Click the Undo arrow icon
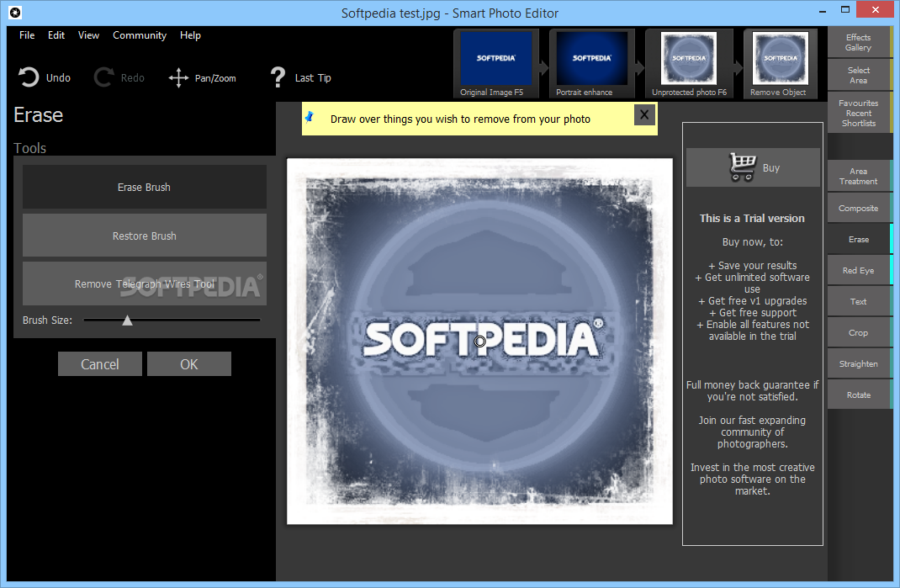Viewport: 900px width, 588px height. click(28, 77)
